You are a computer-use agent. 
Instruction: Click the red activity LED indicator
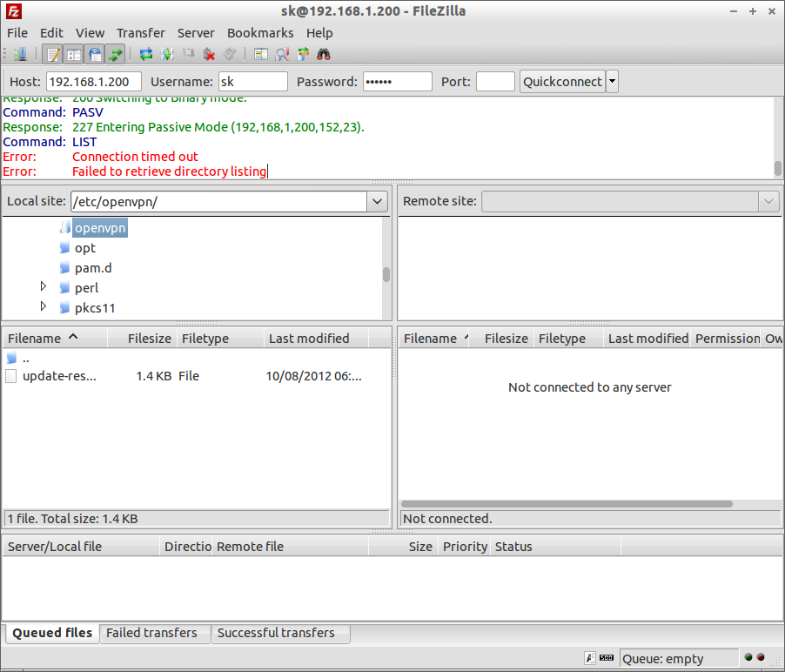point(761,657)
